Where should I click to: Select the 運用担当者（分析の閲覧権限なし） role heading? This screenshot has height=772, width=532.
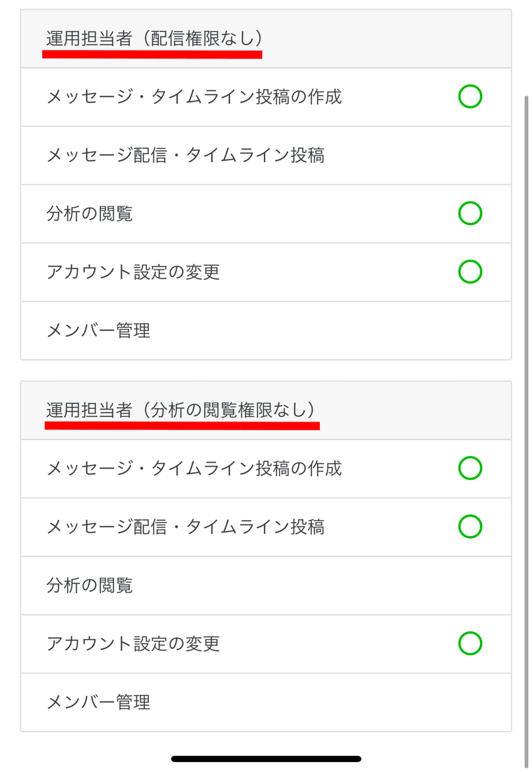182,410
